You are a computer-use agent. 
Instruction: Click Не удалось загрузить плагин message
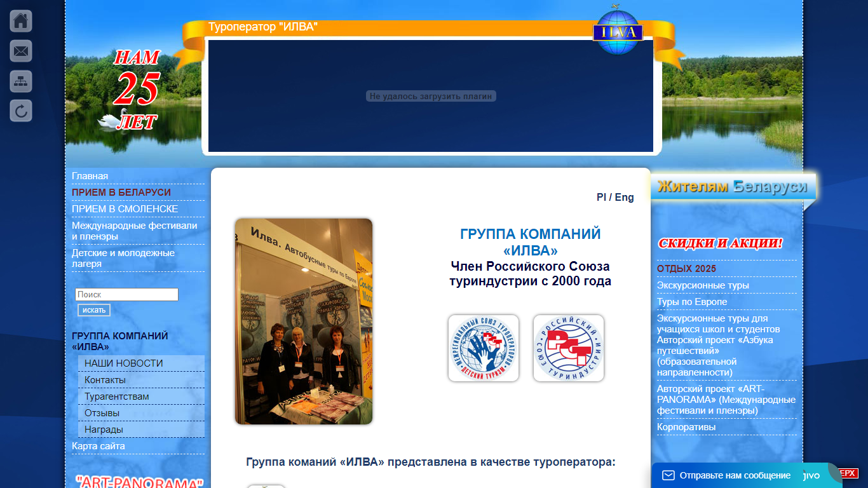pyautogui.click(x=431, y=97)
